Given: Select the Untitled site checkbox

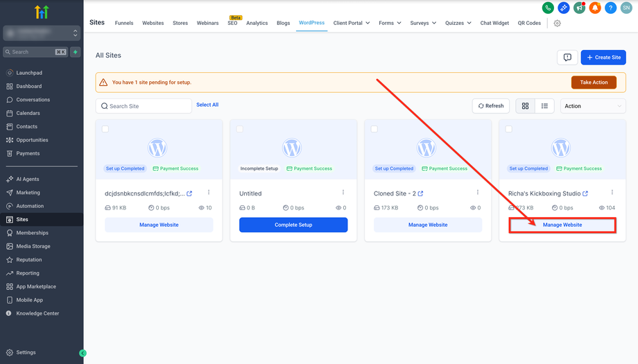Looking at the screenshot, I should coord(240,129).
